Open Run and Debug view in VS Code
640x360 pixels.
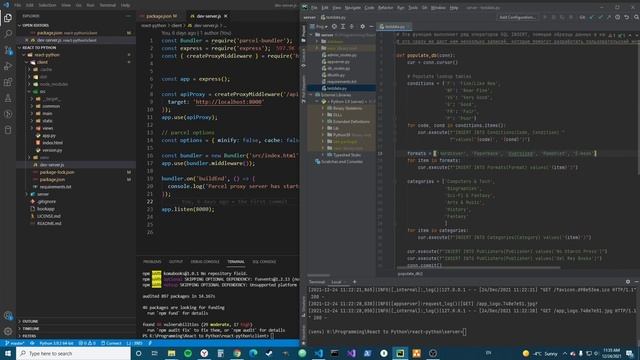point(8,66)
